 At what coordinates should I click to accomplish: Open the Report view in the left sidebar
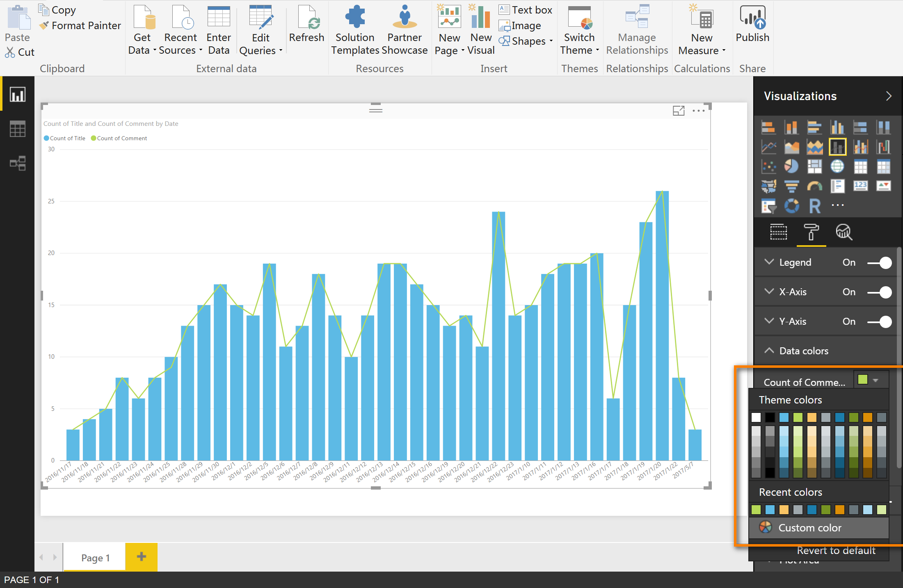pos(18,95)
